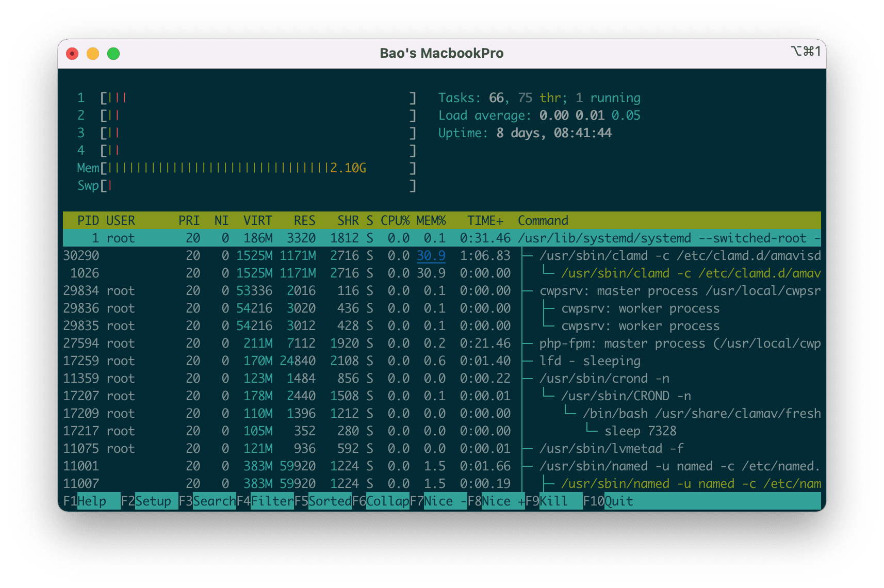Sort processes by the MEM% column
The height and width of the screenshot is (588, 884).
tap(431, 220)
